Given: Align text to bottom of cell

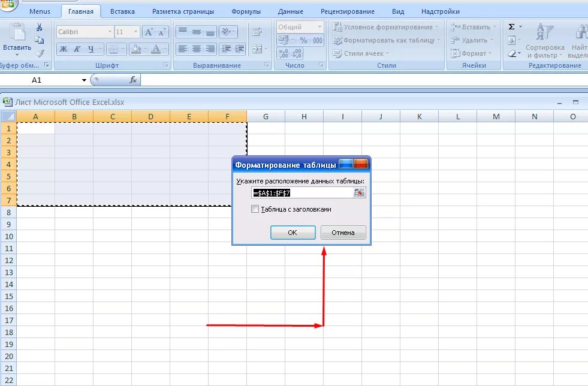Looking at the screenshot, I should click(210, 32).
